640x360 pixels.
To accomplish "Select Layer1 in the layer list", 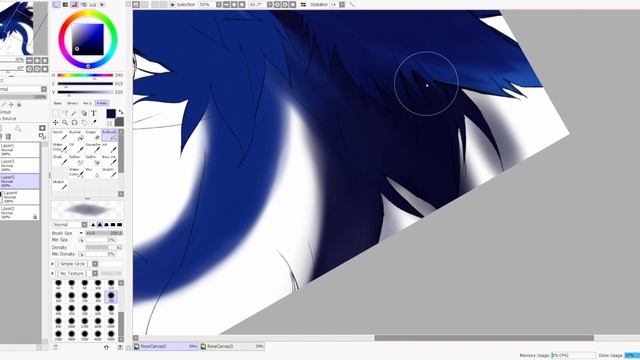I will click(20, 150).
